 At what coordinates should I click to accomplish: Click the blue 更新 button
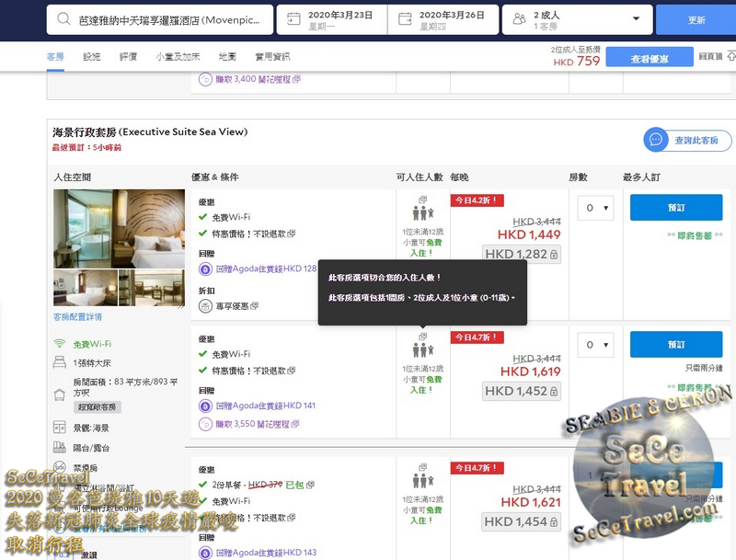(x=696, y=19)
